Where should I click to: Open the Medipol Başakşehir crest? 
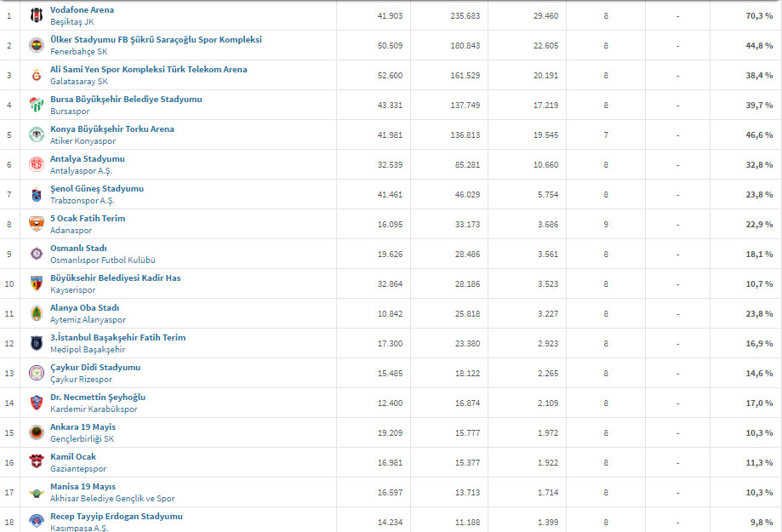[x=37, y=343]
